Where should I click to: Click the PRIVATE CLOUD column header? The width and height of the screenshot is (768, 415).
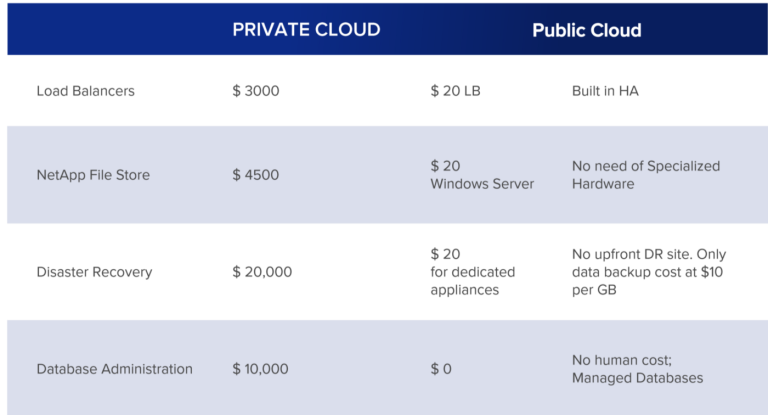pyautogui.click(x=306, y=30)
